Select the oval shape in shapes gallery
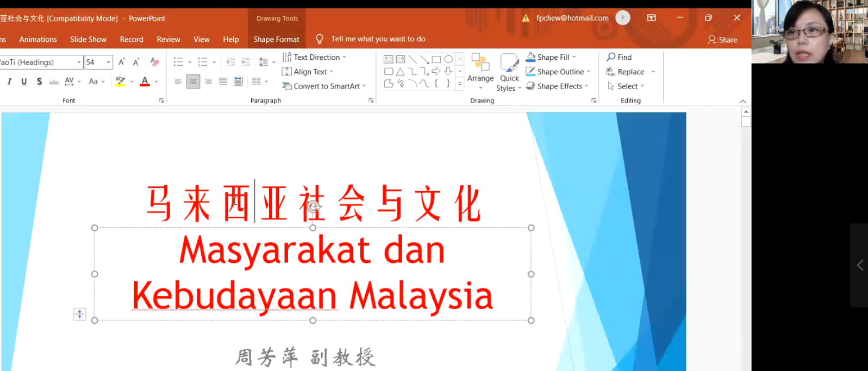This screenshot has height=371, width=868. 448,59
